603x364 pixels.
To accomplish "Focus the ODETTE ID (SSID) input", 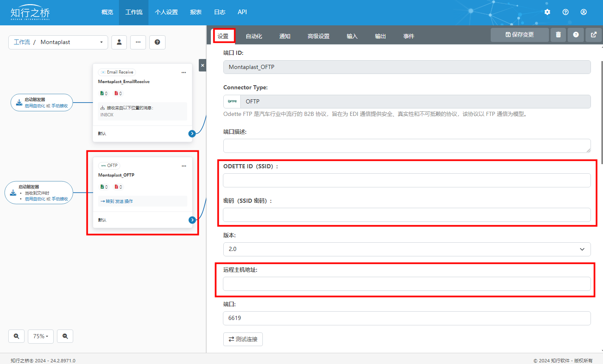I will 407,180.
